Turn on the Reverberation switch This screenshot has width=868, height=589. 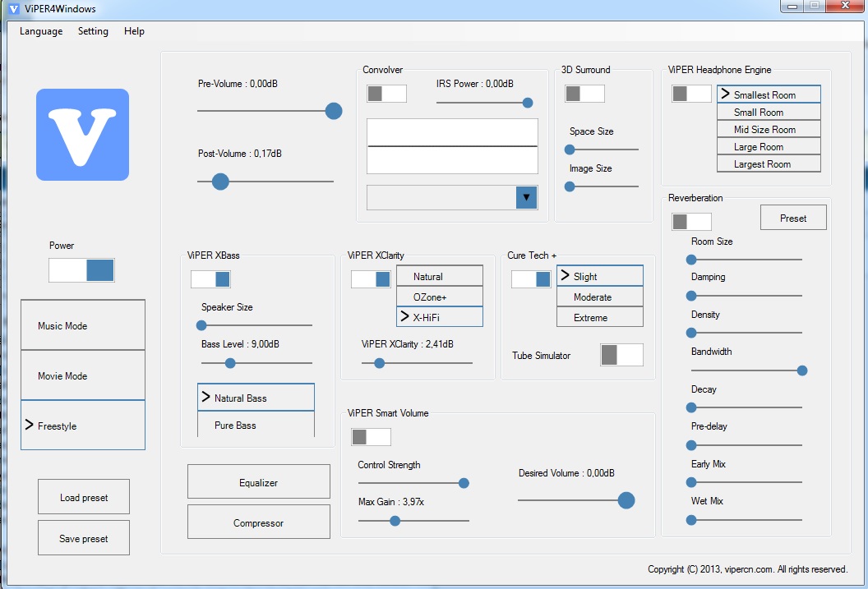(x=691, y=222)
